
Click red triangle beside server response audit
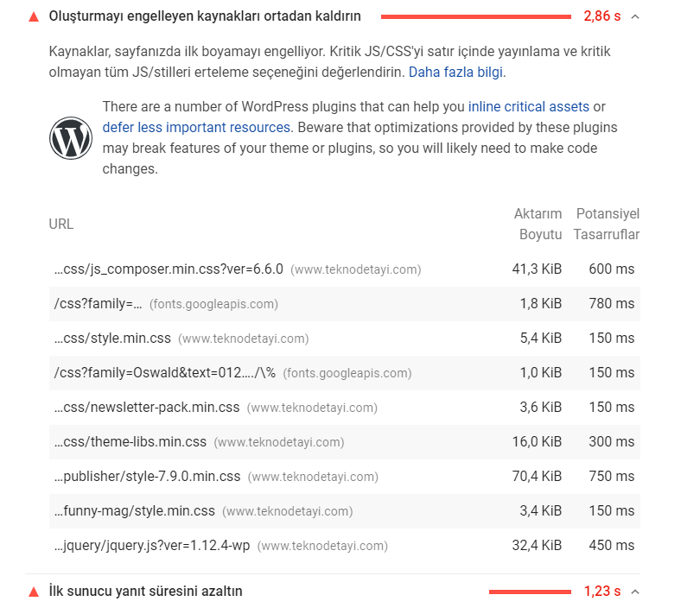point(34,592)
